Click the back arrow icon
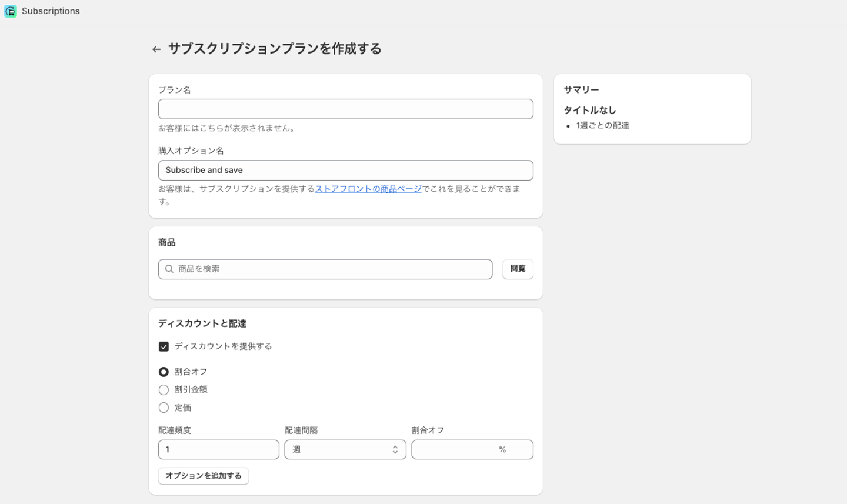847x504 pixels. 156,49
